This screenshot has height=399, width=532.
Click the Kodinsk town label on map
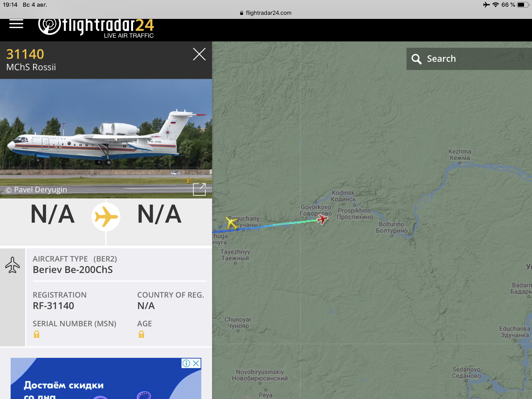[343, 196]
